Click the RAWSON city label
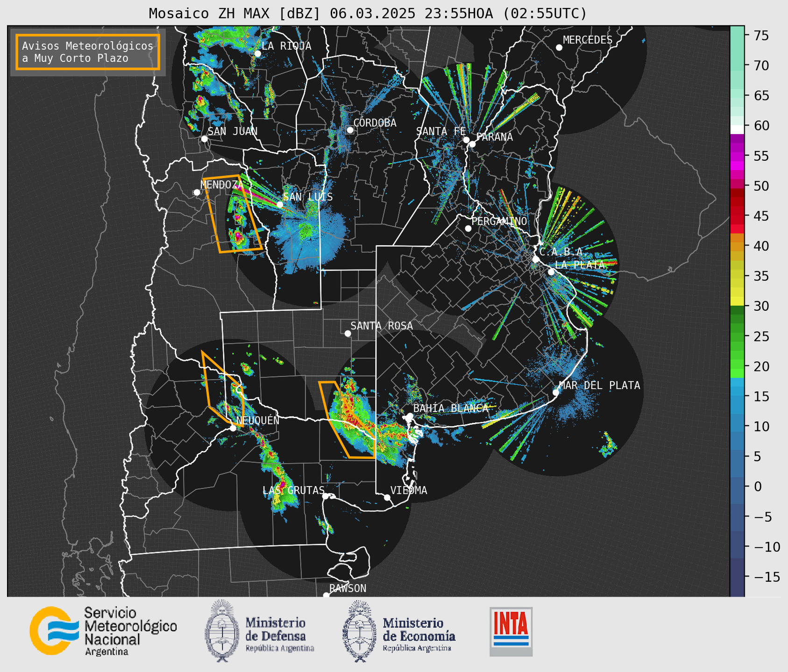 tap(348, 588)
